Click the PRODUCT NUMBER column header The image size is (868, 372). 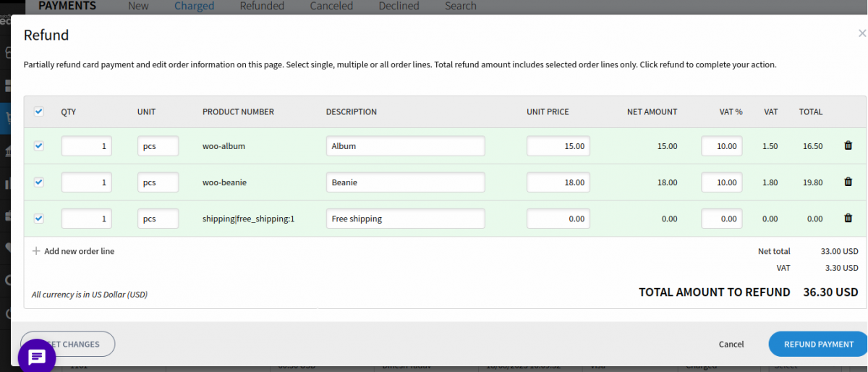tap(238, 112)
